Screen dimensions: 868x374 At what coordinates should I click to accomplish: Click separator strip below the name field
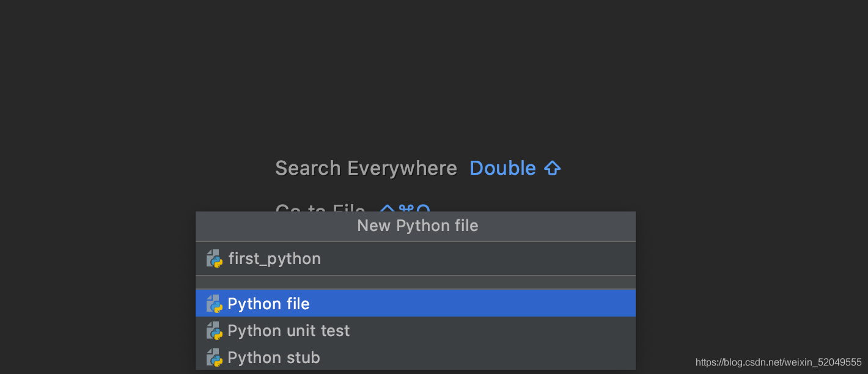point(416,282)
